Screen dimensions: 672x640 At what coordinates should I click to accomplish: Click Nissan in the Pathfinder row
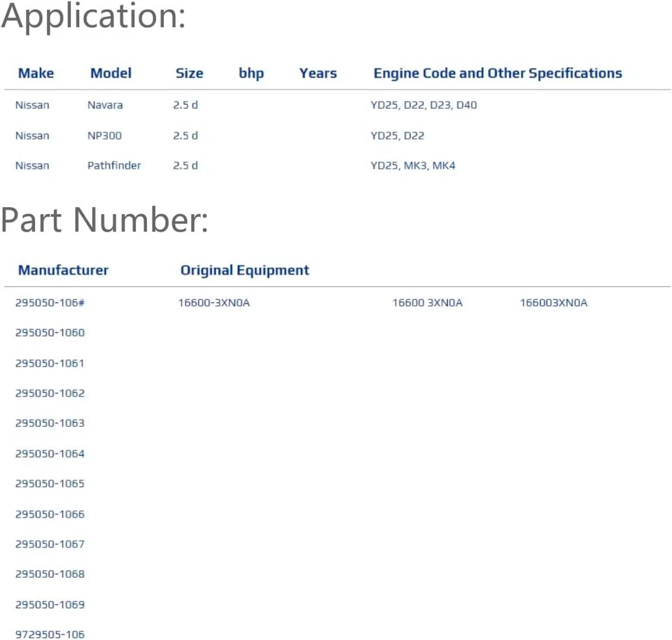(32, 166)
